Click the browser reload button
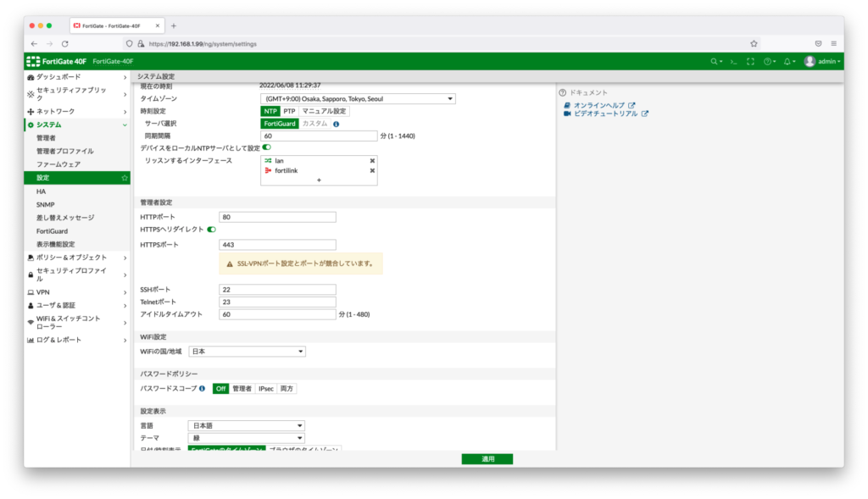 [64, 44]
